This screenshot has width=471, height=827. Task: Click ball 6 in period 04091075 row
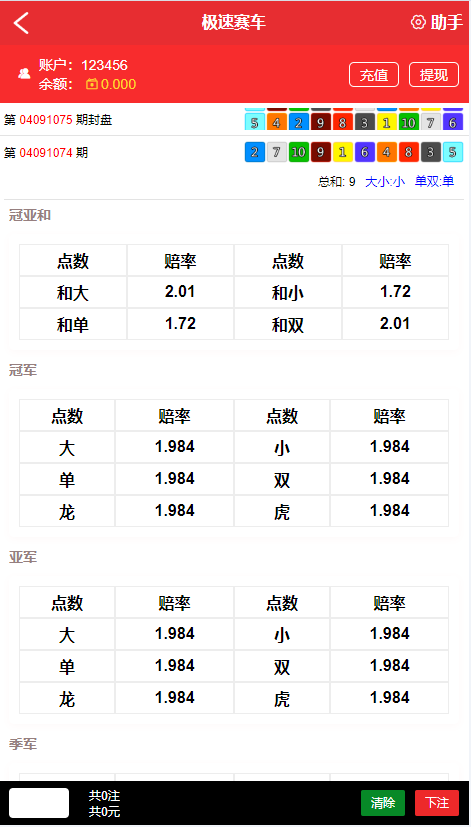453,122
